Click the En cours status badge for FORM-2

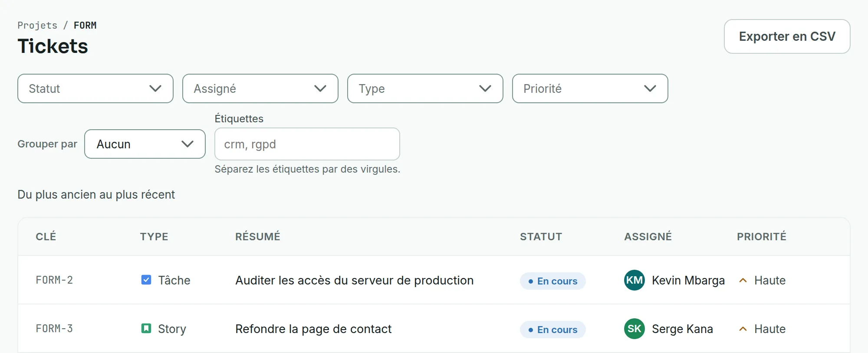point(553,281)
